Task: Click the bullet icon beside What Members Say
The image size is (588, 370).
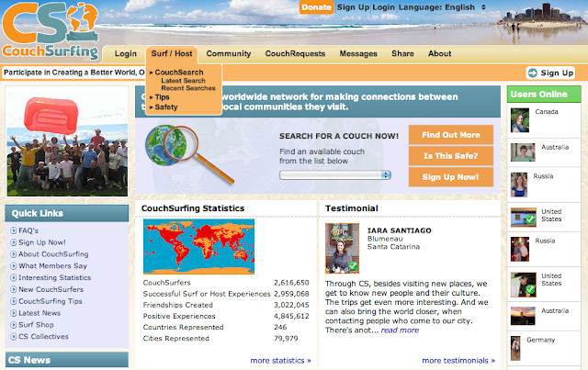Action: click(14, 265)
